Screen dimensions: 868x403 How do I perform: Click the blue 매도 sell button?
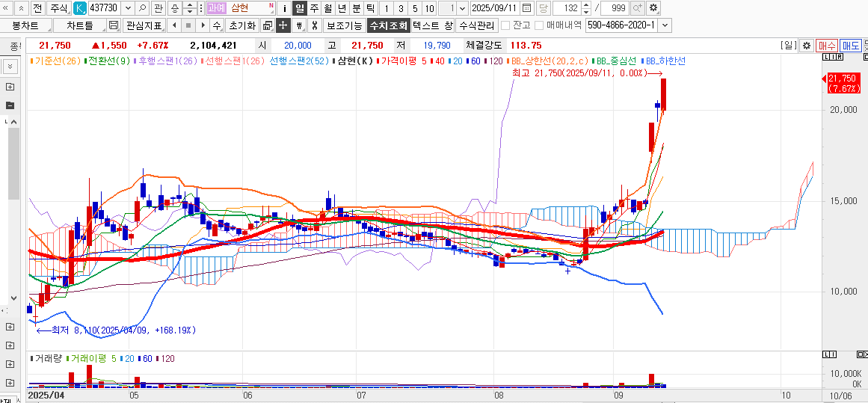coord(850,46)
